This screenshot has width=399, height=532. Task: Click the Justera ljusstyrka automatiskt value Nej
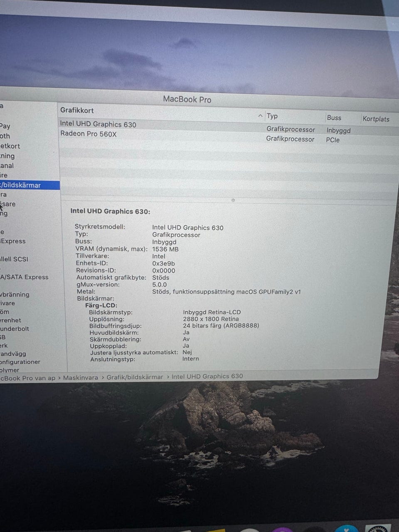click(187, 352)
